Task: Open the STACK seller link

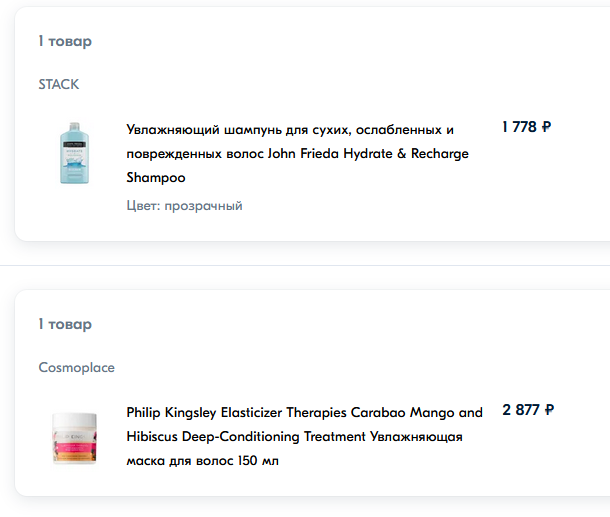Action: pos(59,85)
